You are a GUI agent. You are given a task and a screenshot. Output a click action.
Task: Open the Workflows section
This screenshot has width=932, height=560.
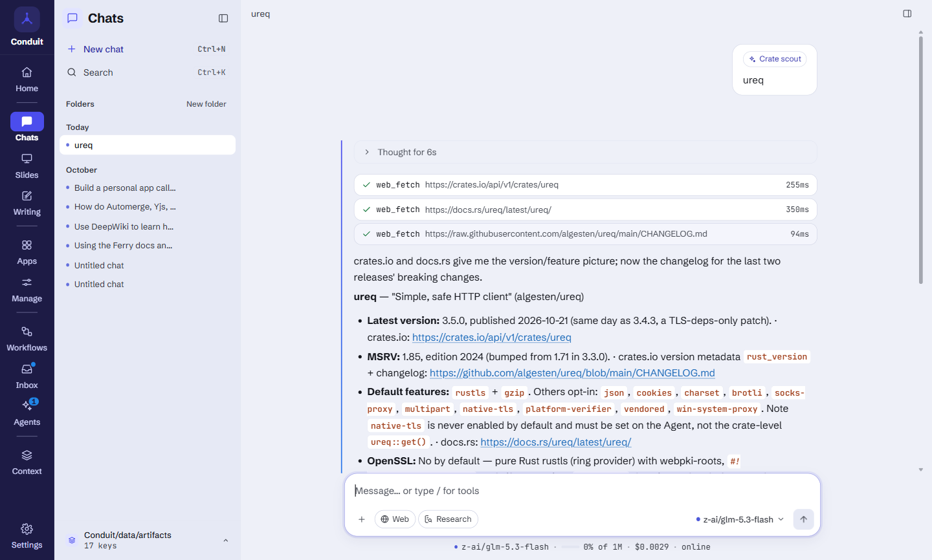(x=27, y=339)
